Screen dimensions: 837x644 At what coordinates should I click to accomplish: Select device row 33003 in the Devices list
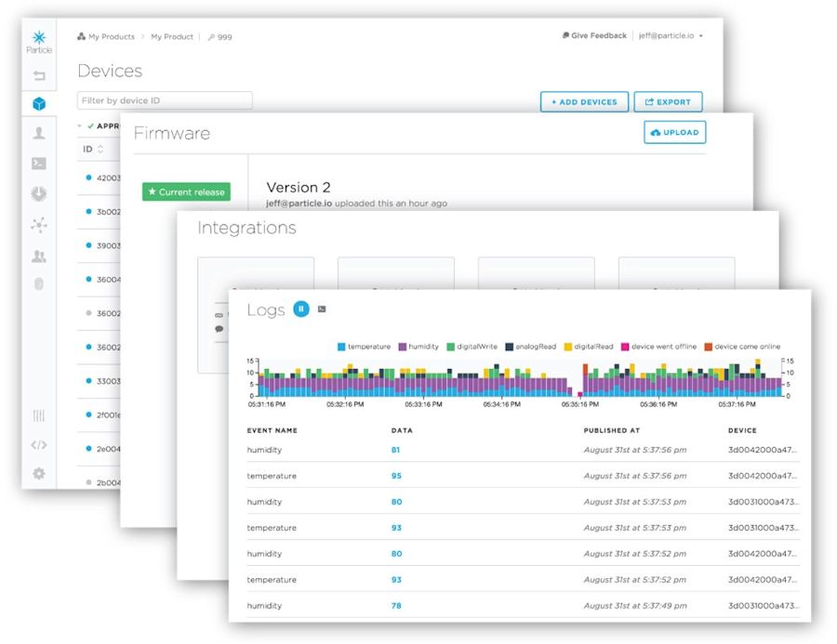pyautogui.click(x=100, y=381)
